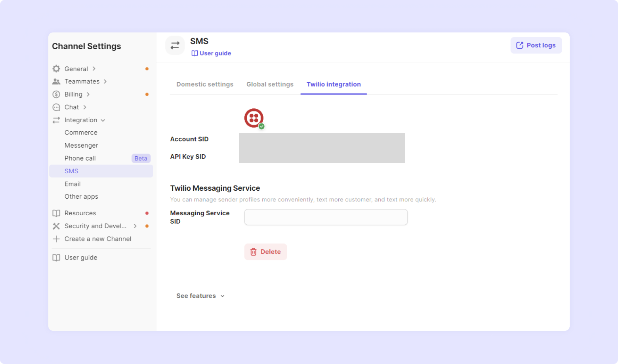The width and height of the screenshot is (618, 364).
Task: Click the Twilio logo icon
Action: tap(254, 118)
